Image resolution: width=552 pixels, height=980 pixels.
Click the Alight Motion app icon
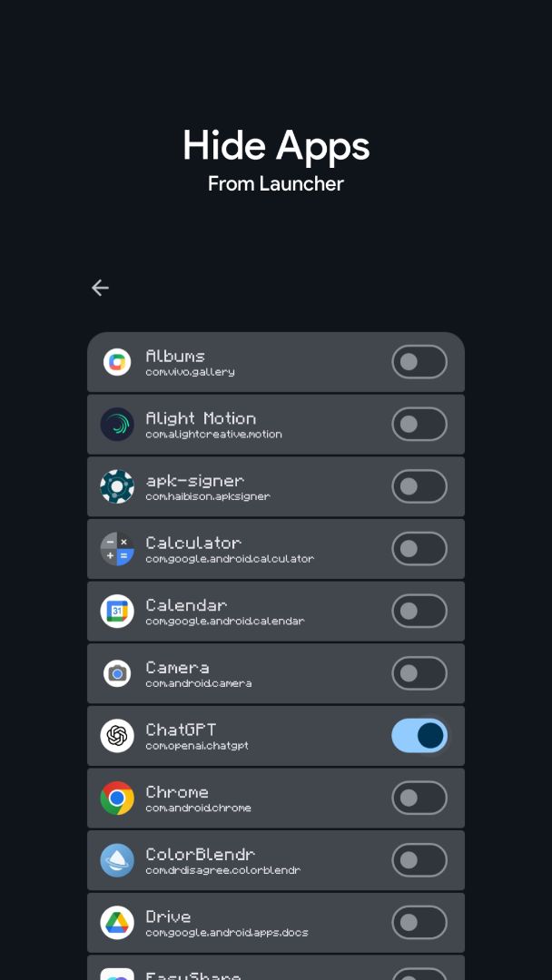point(117,425)
